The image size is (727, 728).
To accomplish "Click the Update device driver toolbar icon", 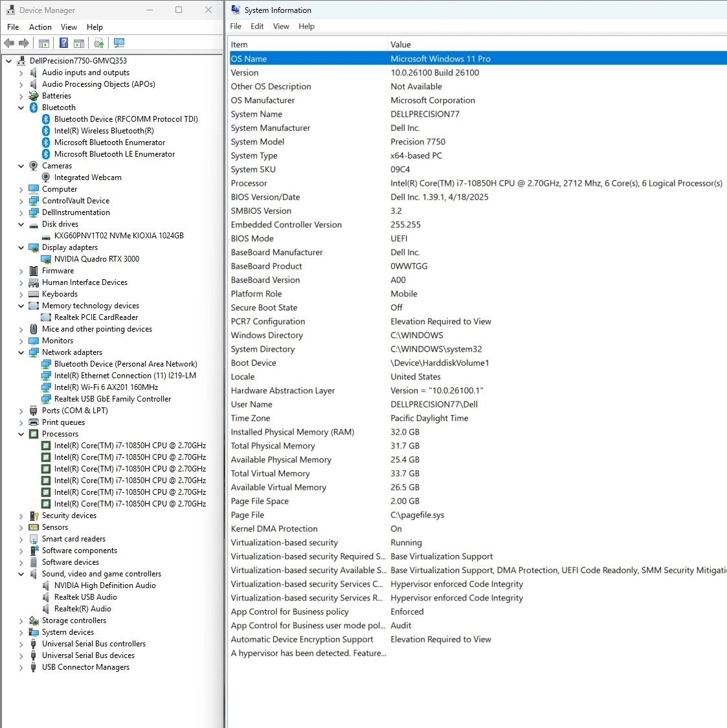I will point(99,43).
